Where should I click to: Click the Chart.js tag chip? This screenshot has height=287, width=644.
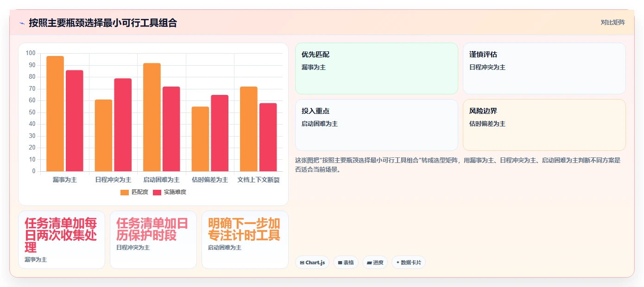pyautogui.click(x=312, y=262)
